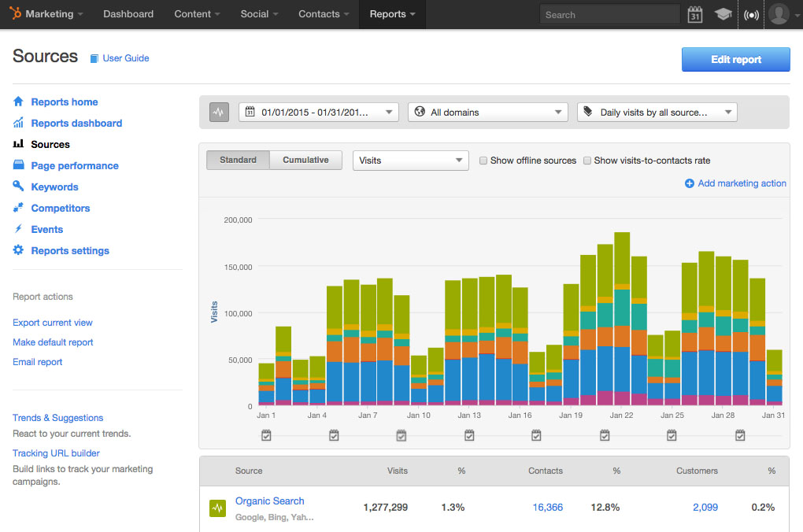Switch chart to Cumulative view
The width and height of the screenshot is (803, 532).
(305, 160)
